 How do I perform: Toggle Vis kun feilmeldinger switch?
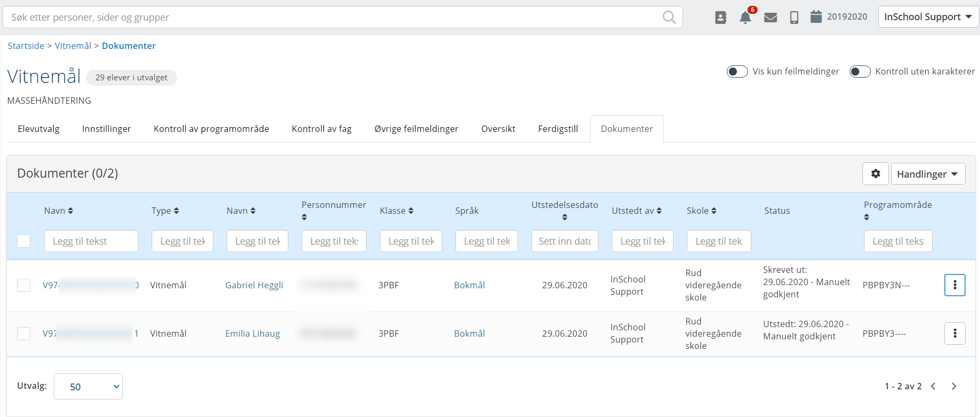coord(737,71)
